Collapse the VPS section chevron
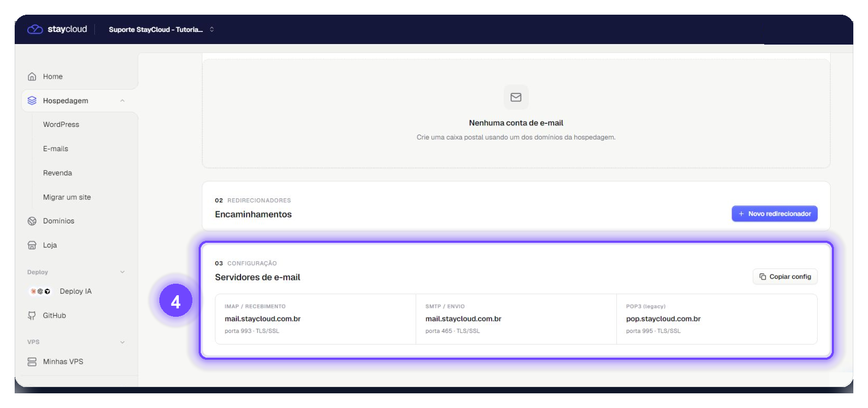Image resolution: width=868 pixels, height=408 pixels. point(122,342)
